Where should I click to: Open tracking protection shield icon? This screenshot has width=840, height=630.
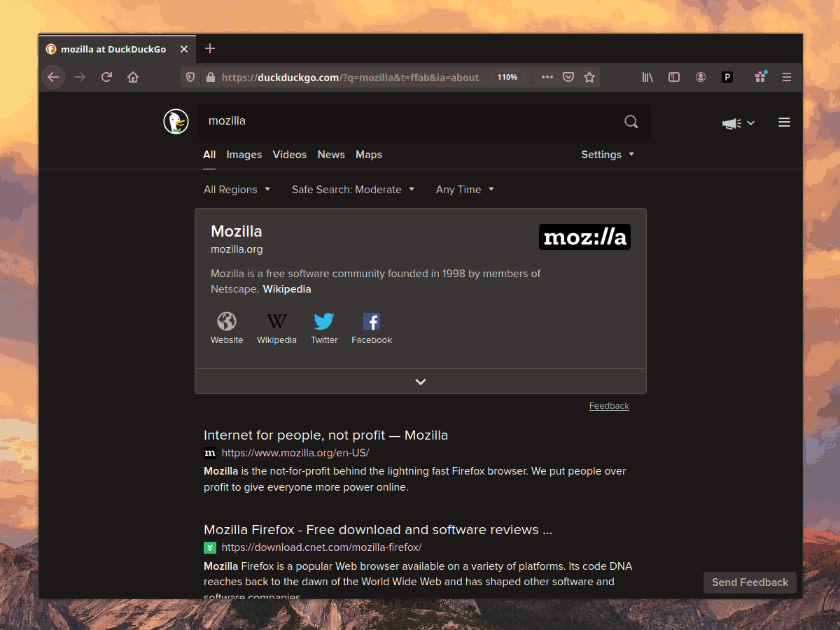[x=190, y=77]
